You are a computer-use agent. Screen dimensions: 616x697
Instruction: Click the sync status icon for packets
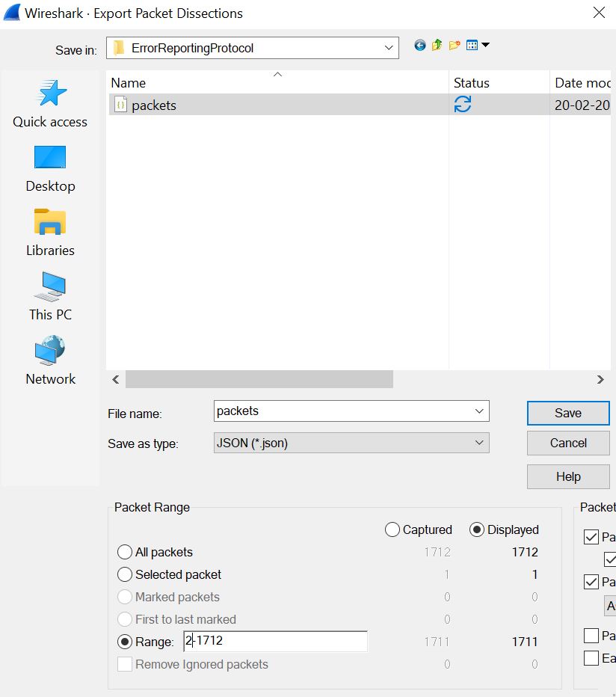pos(462,104)
